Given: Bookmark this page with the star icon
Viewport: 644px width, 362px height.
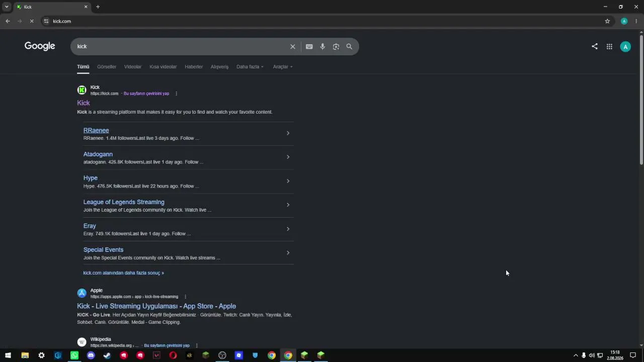Looking at the screenshot, I should click(x=607, y=21).
